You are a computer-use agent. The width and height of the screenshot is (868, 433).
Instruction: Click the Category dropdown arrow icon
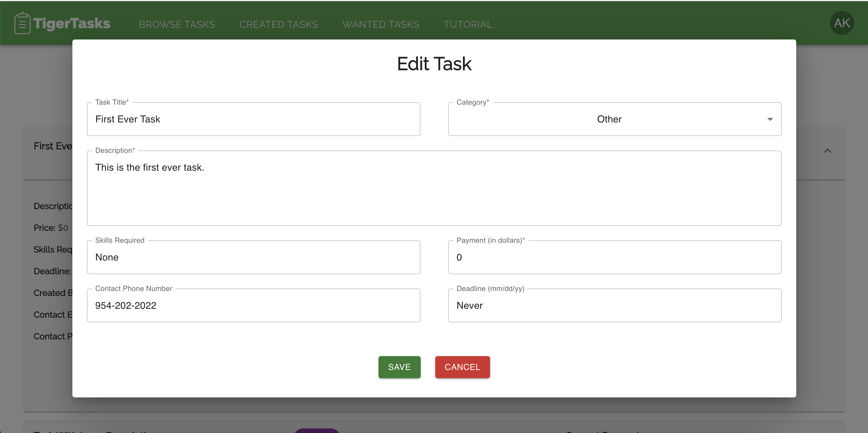tap(770, 119)
